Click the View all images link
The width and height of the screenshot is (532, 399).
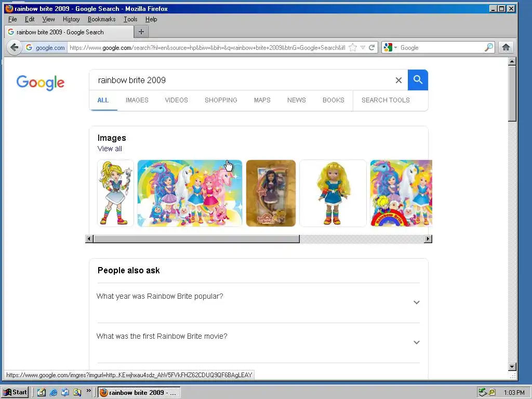(x=110, y=149)
